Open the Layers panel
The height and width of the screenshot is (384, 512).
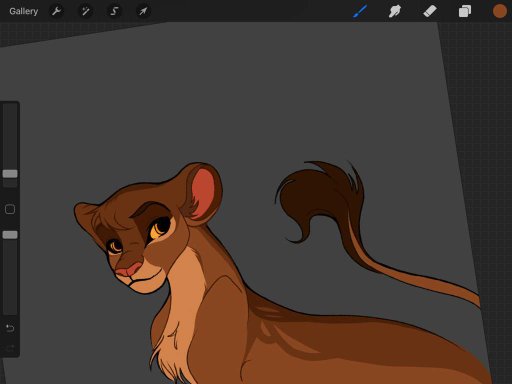(465, 11)
